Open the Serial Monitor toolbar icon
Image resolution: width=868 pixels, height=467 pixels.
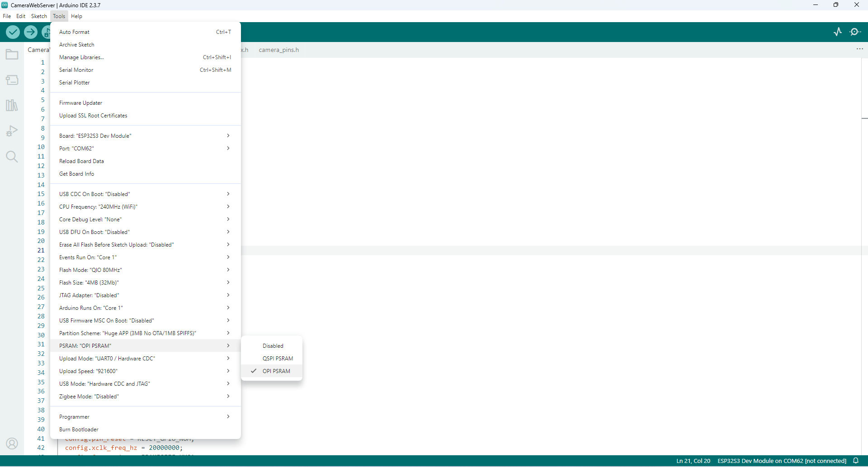coord(855,32)
